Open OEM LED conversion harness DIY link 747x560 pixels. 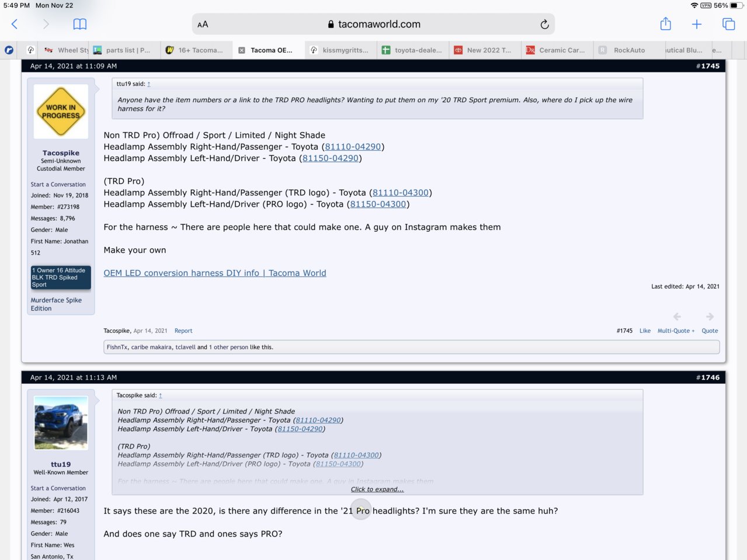[215, 273]
